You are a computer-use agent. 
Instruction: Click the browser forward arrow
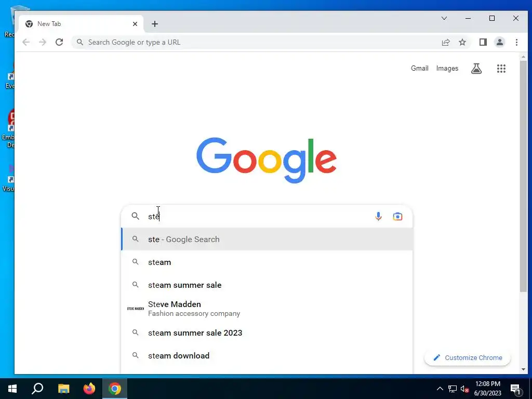pyautogui.click(x=43, y=42)
